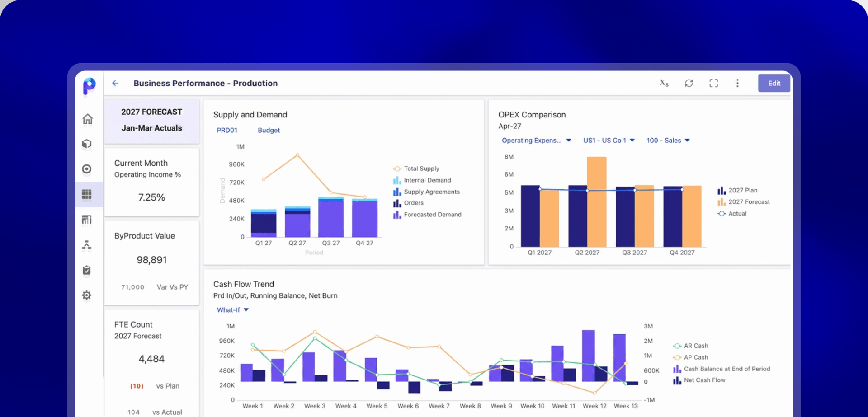Image resolution: width=868 pixels, height=417 pixels.
Task: Click the 98,891 ByProduct Value figure
Action: tap(151, 260)
